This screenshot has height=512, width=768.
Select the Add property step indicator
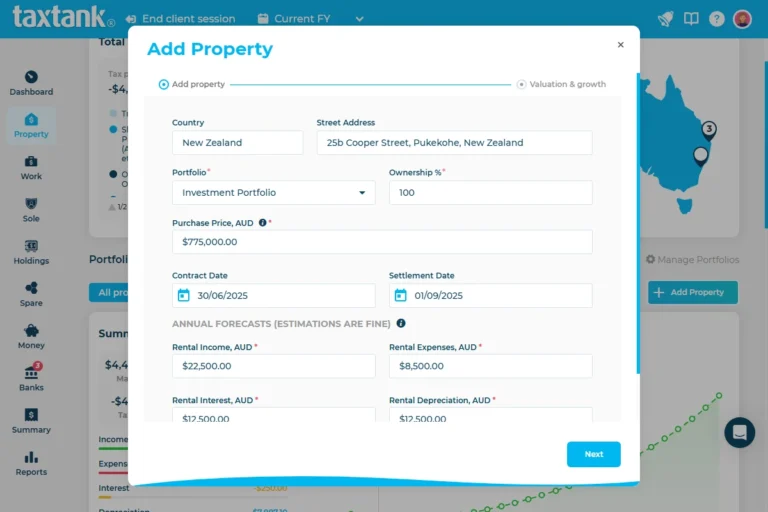[x=192, y=84]
